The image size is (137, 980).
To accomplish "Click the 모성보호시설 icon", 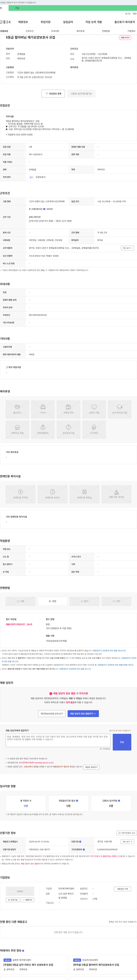I will click(x=68, y=430).
